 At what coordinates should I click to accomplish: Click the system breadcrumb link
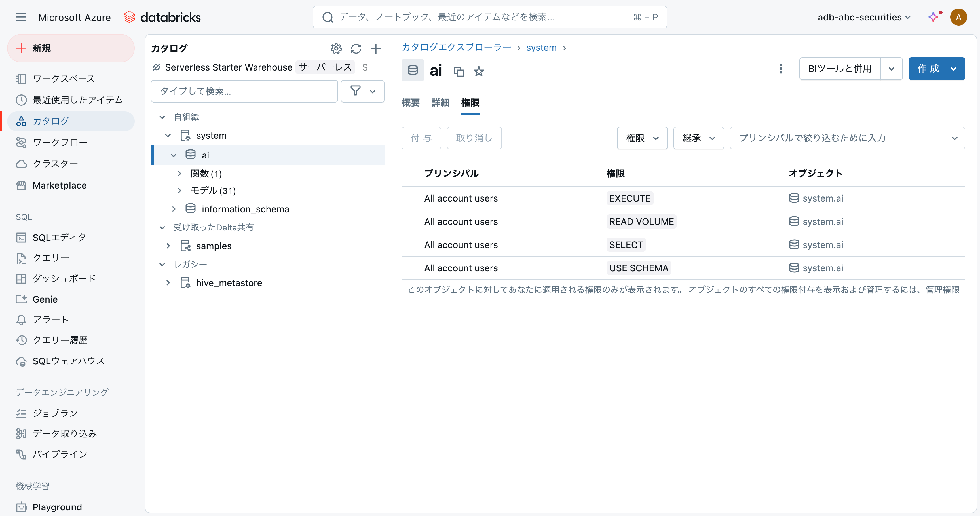(541, 48)
